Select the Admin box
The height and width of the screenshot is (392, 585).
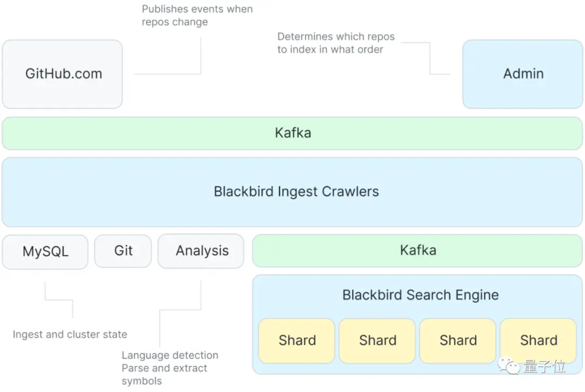pyautogui.click(x=522, y=74)
